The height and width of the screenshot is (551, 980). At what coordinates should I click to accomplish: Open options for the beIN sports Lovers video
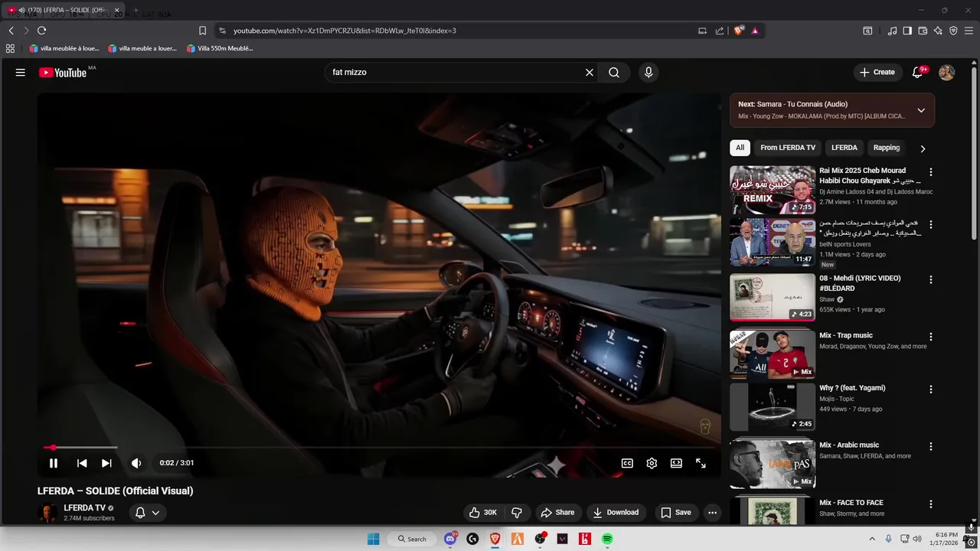tap(931, 225)
